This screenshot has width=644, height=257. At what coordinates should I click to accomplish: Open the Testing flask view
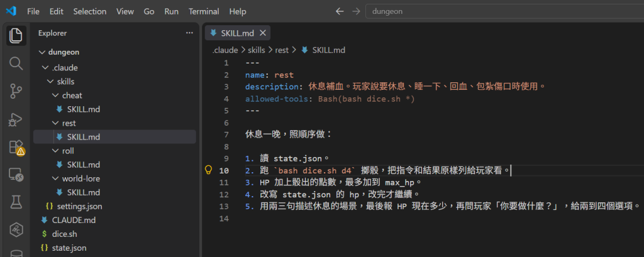tap(16, 202)
